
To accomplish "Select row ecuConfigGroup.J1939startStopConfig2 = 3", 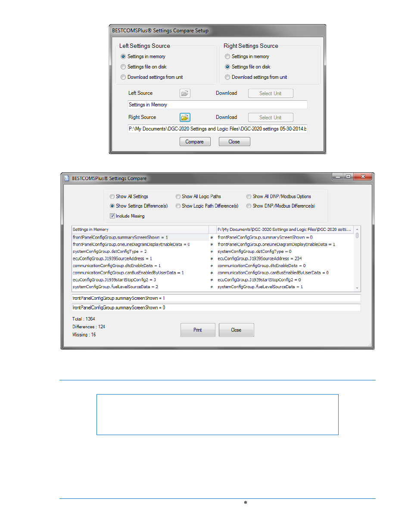I will 140,280.
